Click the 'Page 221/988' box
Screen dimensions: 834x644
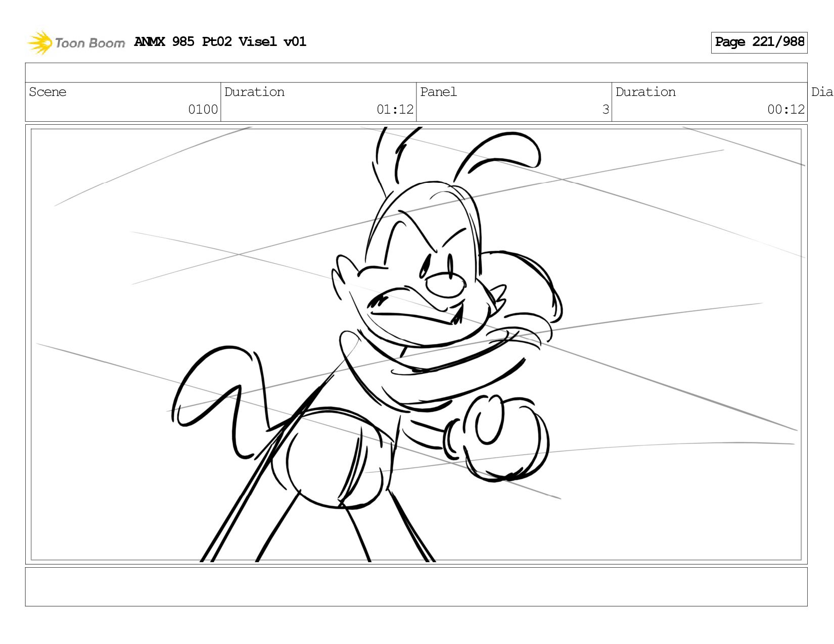(759, 42)
